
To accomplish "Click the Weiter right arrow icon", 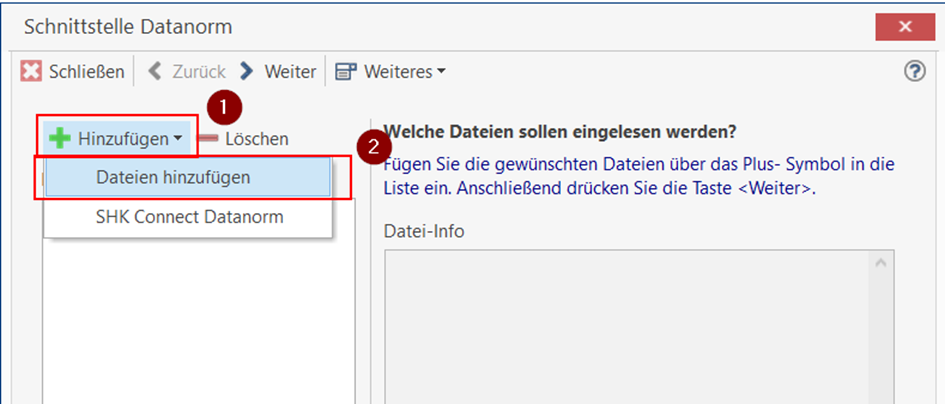I will 246,72.
